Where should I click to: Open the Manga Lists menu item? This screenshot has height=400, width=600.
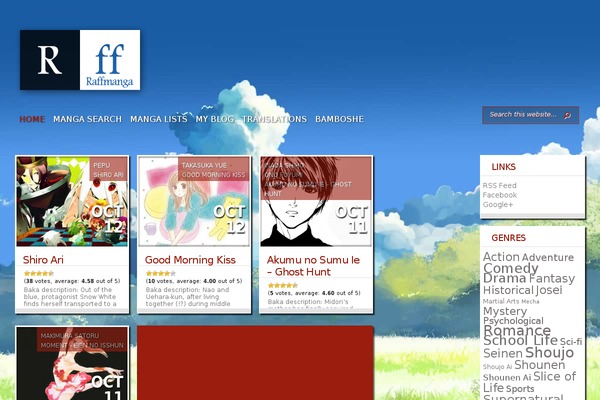pyautogui.click(x=159, y=119)
